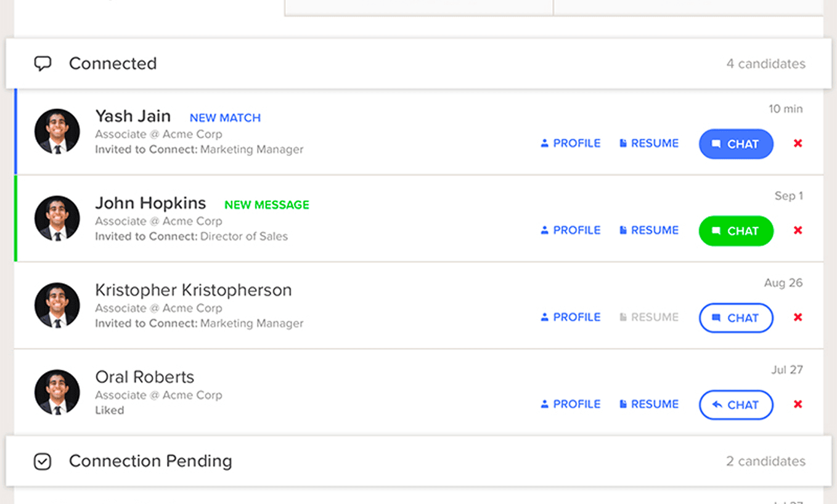Click the speech bubble icon beside Connected
The image size is (837, 504).
43,63
